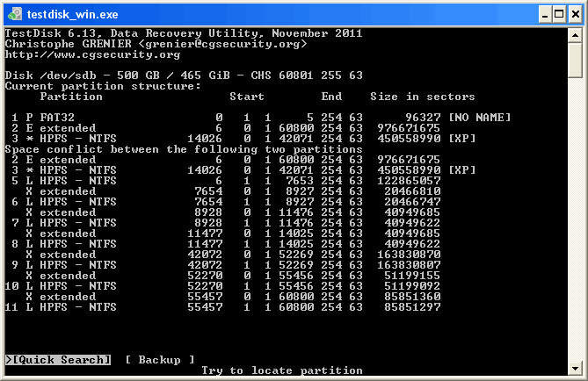Click partition 6 L HPFS - NTFS row
Viewport: 588px width, 381px height.
click(226, 202)
